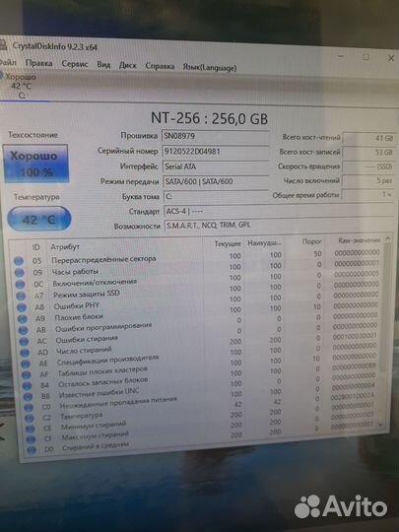Viewport: 399px width, 532px height.
Task: Click the status circle for Ошибки стирания
Action: pos(24,341)
